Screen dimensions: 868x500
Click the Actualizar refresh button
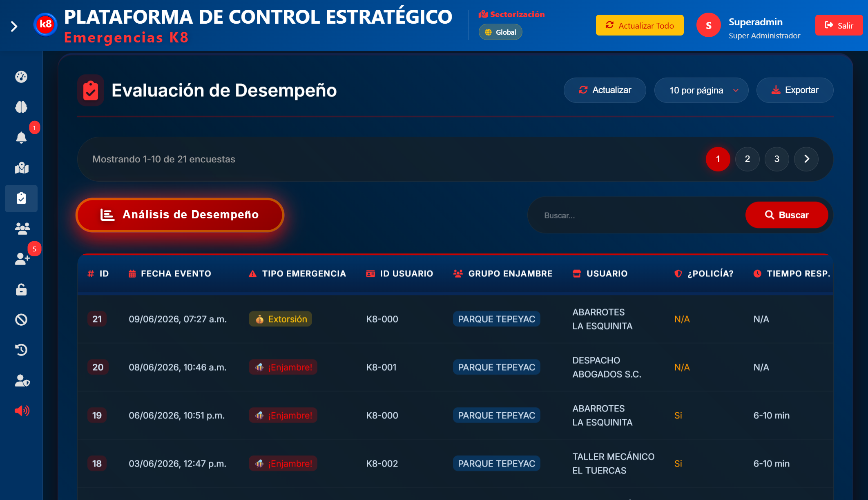click(605, 90)
